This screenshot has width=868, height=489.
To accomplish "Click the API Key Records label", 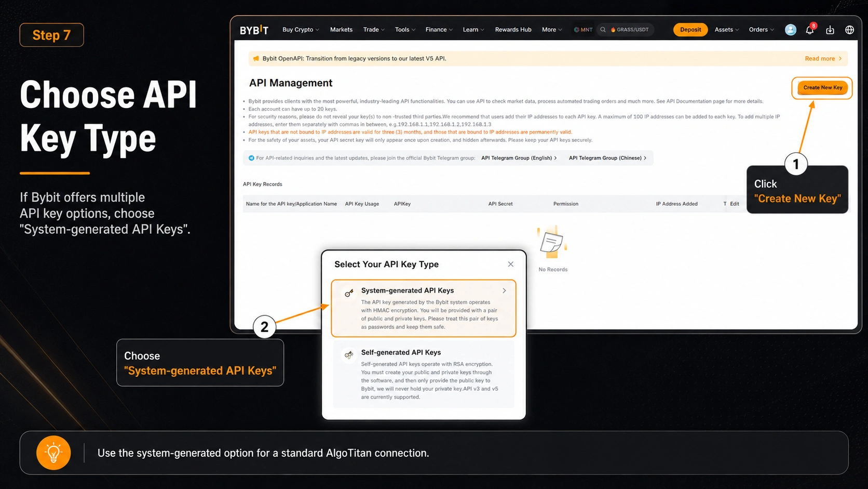I will click(262, 184).
